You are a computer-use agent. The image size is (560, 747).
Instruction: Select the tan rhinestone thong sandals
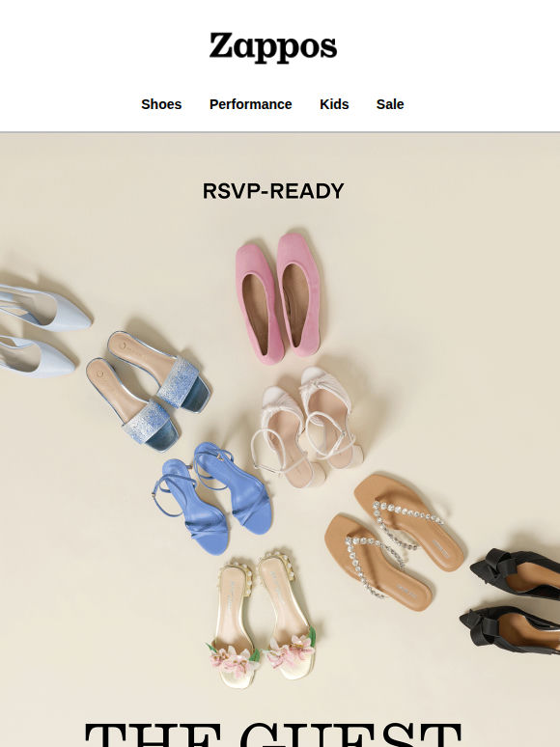(x=394, y=542)
